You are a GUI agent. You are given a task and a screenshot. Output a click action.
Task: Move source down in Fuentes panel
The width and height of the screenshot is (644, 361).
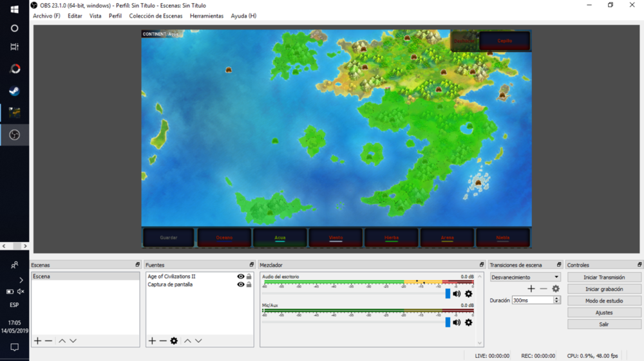[198, 341]
